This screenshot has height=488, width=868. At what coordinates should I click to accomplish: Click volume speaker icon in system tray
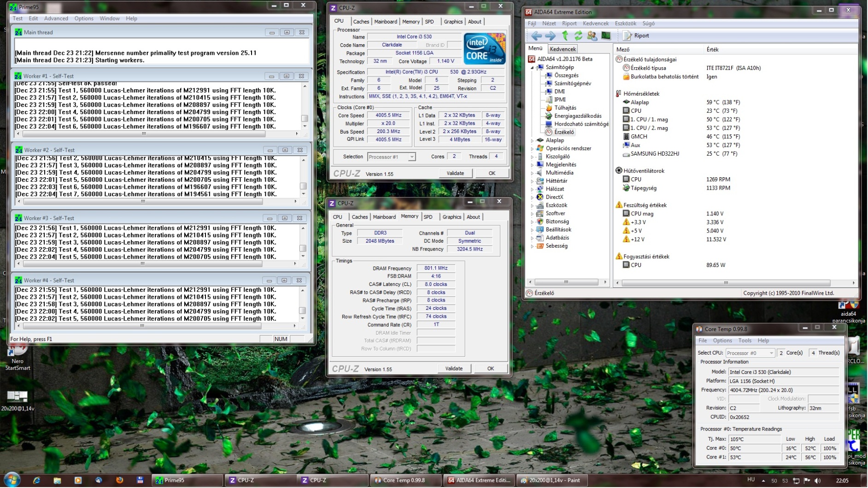(x=818, y=481)
